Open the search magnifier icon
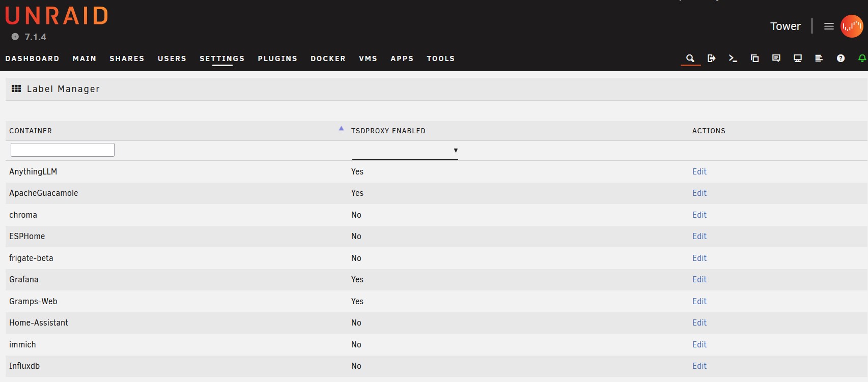The width and height of the screenshot is (868, 382). pyautogui.click(x=690, y=58)
